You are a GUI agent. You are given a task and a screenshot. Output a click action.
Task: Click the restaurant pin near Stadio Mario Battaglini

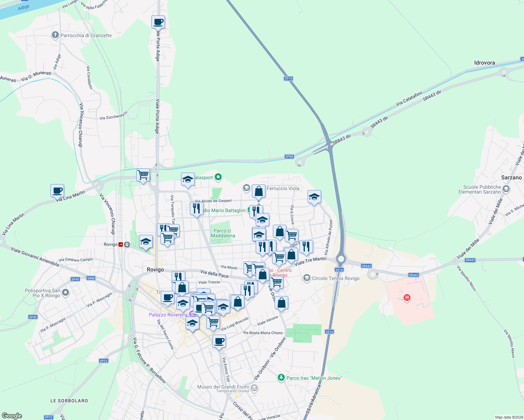tap(196, 208)
